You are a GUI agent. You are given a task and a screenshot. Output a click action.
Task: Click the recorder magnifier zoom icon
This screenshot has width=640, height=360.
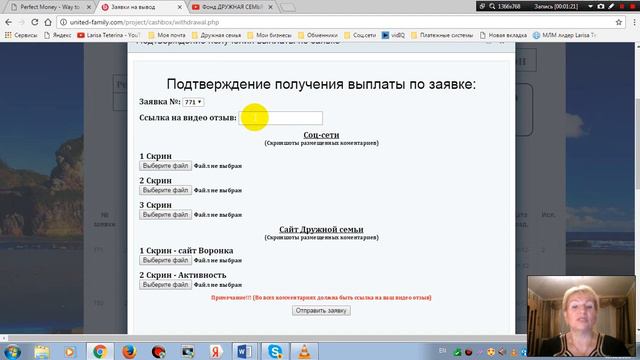pyautogui.click(x=492, y=7)
